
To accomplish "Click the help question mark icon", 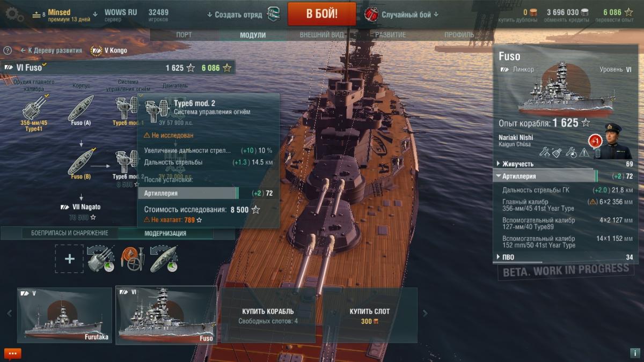I will tap(8, 50).
